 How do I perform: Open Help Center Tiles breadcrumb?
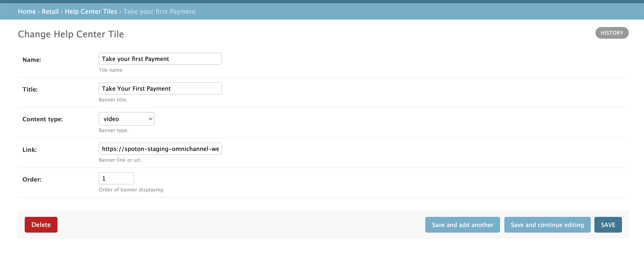coord(91,11)
